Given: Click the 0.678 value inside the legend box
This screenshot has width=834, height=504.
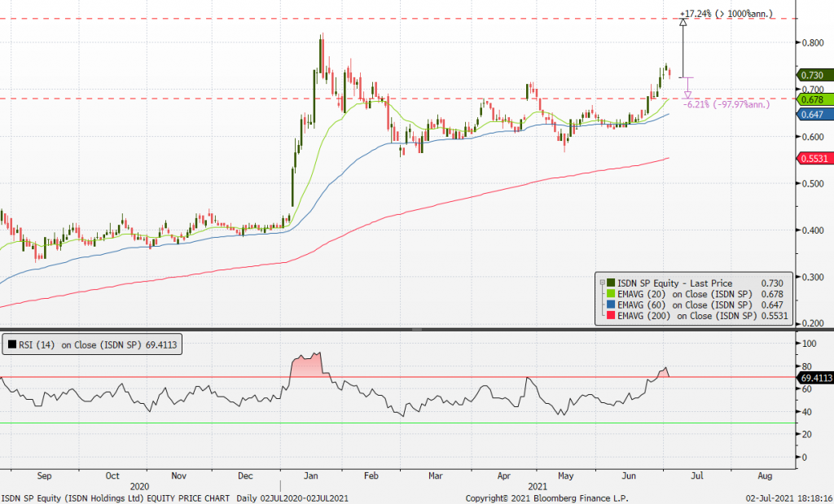Looking at the screenshot, I should coord(772,294).
